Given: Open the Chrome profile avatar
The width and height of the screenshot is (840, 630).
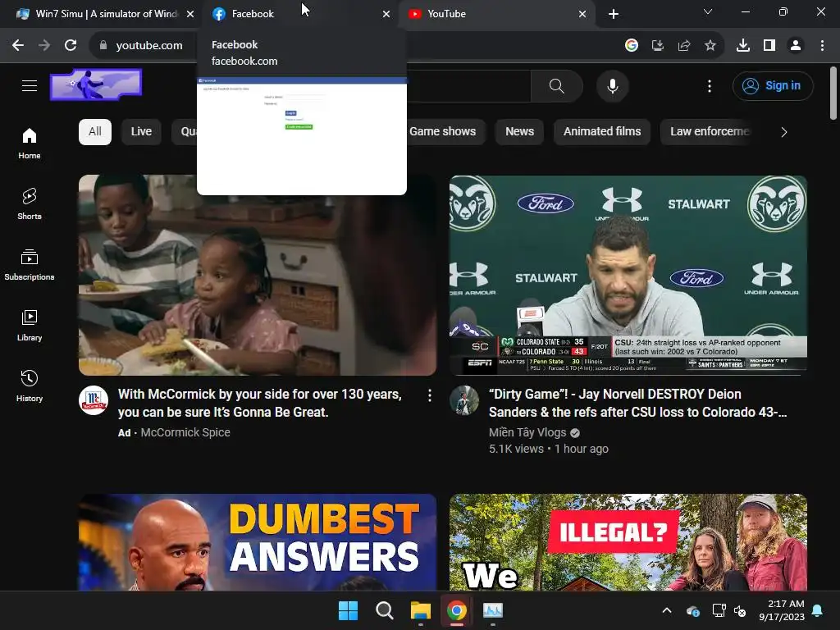Looking at the screenshot, I should [x=796, y=46].
